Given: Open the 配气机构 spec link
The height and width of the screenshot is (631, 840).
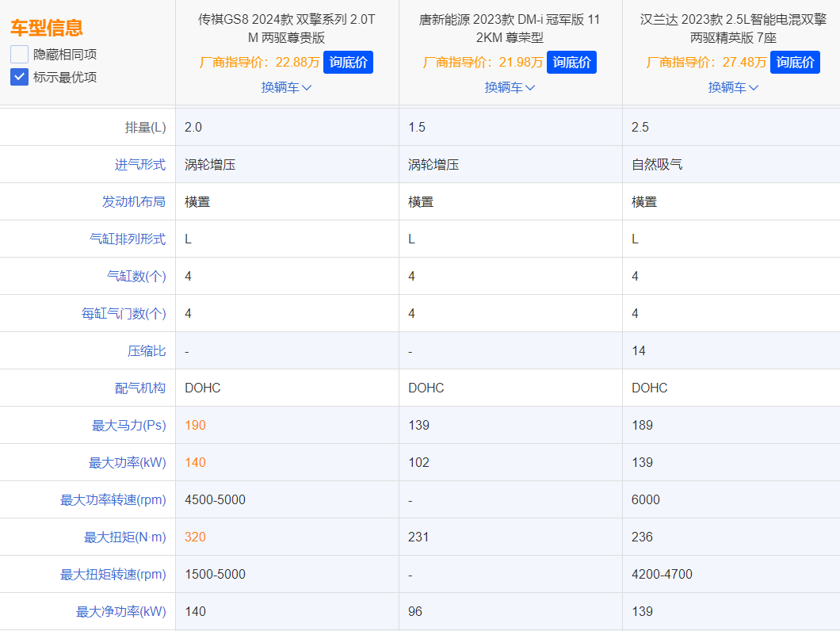Looking at the screenshot, I should (x=141, y=388).
